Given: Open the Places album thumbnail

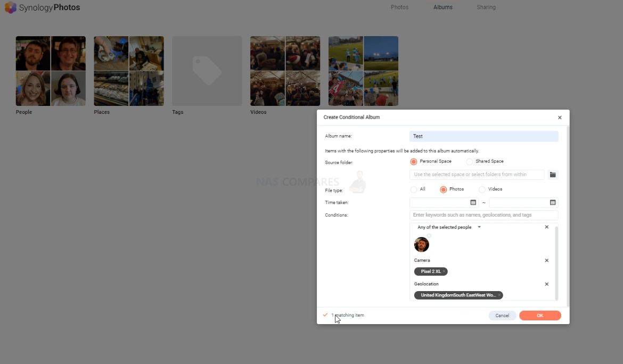Looking at the screenshot, I should [129, 71].
